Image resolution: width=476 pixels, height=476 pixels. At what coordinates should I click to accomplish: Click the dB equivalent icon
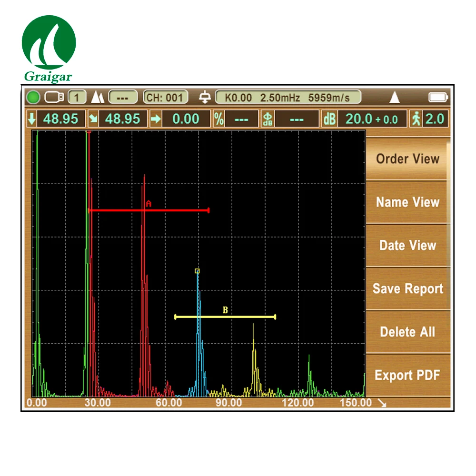tap(268, 119)
